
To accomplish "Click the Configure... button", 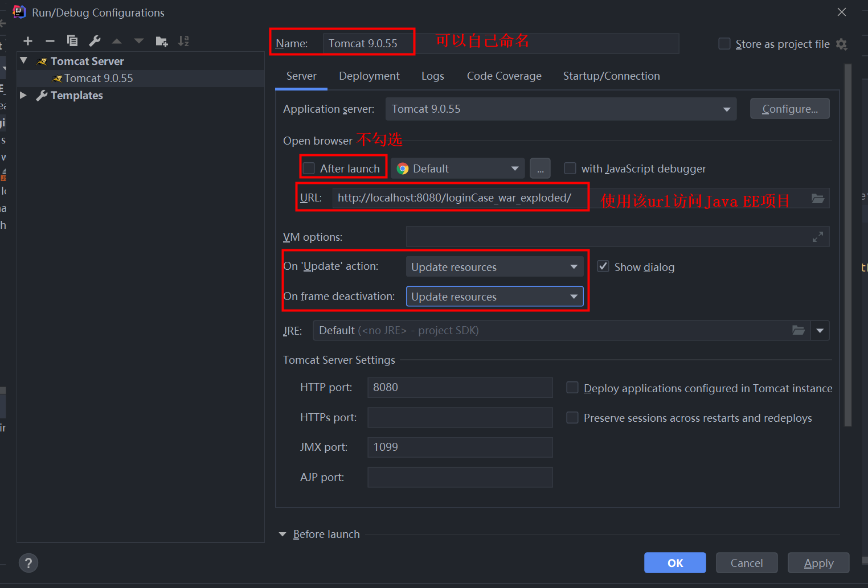I will coord(789,109).
